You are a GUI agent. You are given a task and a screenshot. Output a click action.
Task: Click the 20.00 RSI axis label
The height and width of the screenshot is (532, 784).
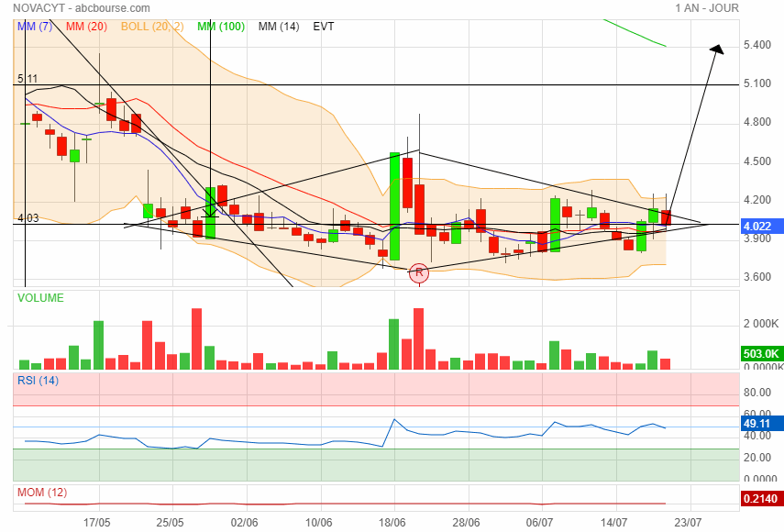[x=757, y=458]
